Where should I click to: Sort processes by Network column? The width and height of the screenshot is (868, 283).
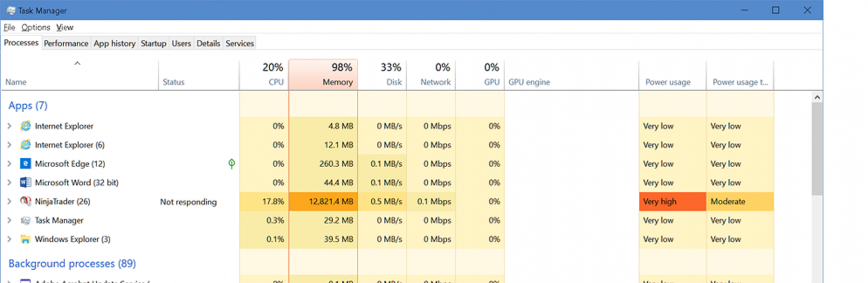431,75
